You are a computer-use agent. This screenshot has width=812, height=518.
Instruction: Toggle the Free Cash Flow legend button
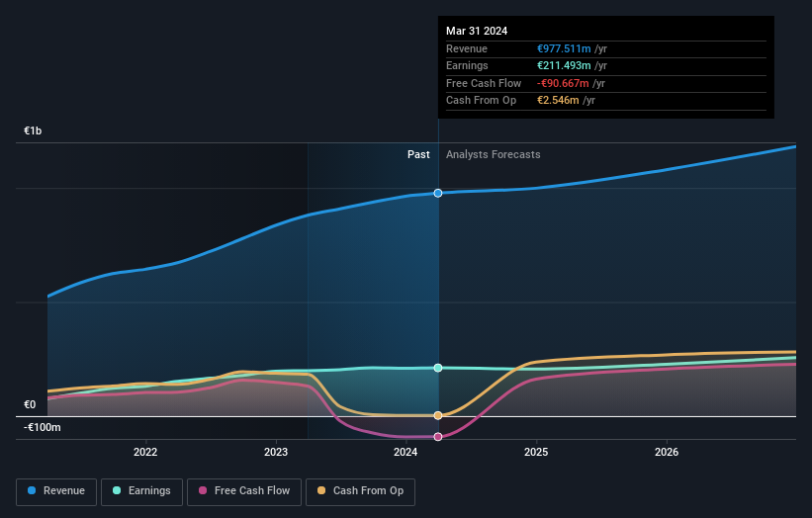tap(244, 491)
